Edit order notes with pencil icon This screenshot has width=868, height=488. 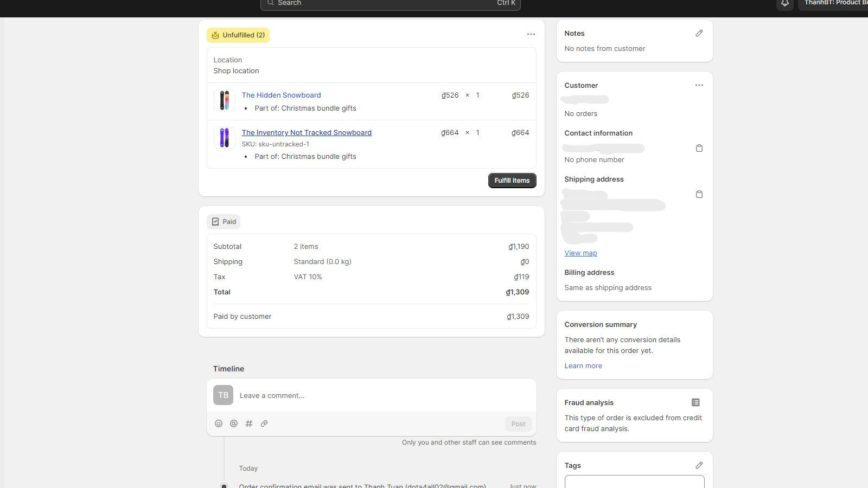[699, 34]
